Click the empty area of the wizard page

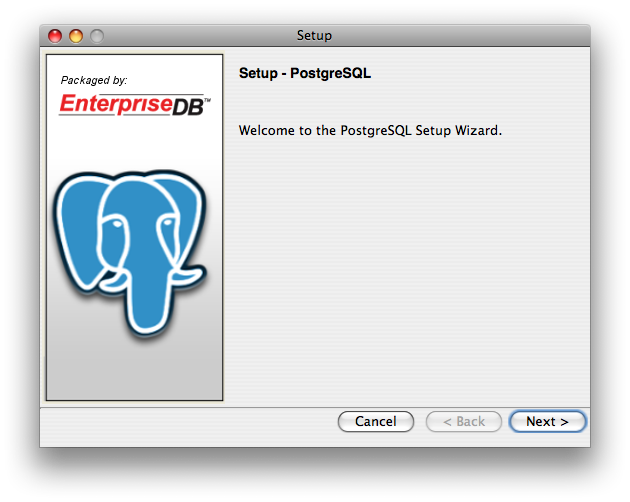tap(410, 280)
